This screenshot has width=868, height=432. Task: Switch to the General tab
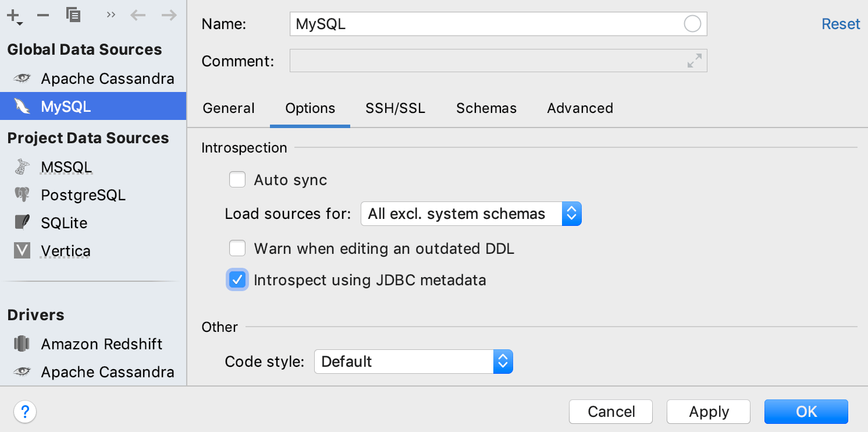point(229,108)
